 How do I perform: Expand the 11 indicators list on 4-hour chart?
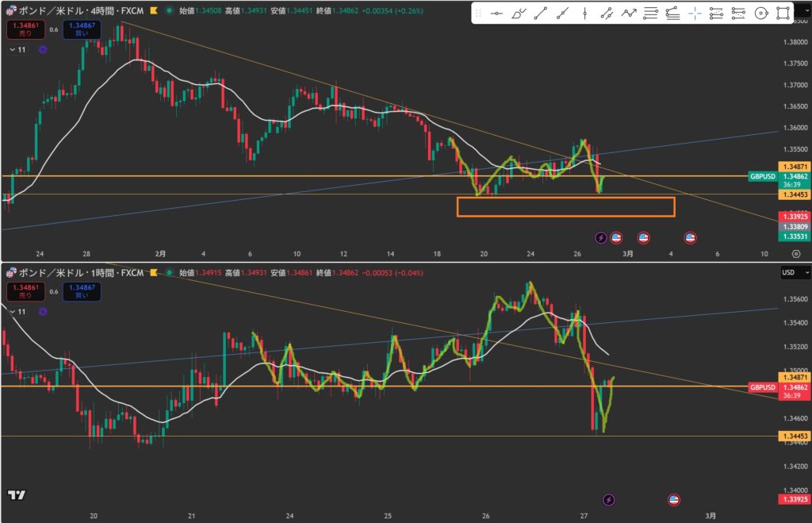coord(17,49)
